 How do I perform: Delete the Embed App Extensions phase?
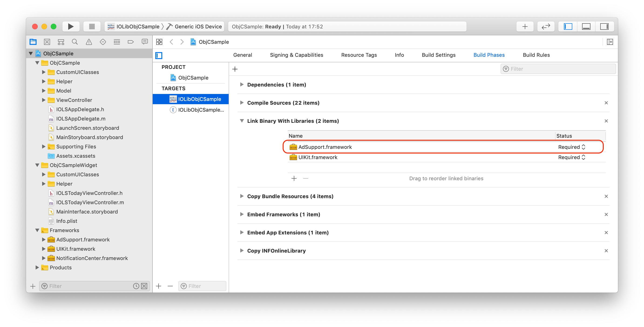click(606, 233)
